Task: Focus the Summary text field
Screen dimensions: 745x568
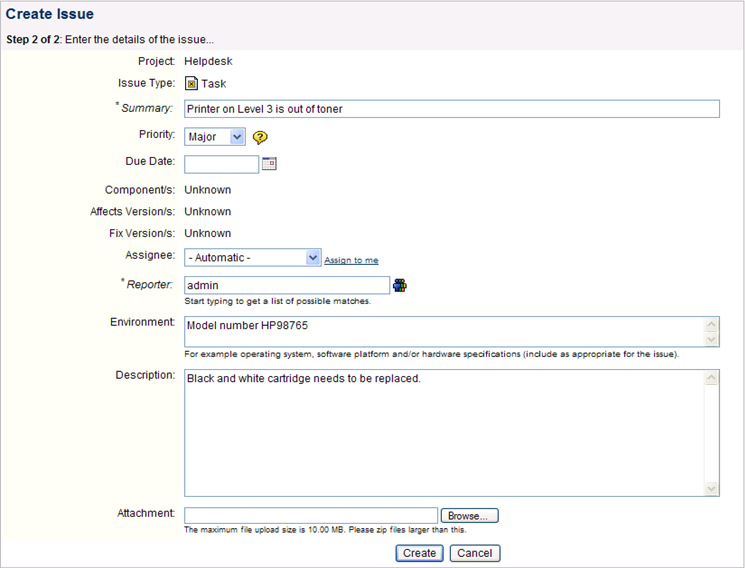Action: click(452, 109)
